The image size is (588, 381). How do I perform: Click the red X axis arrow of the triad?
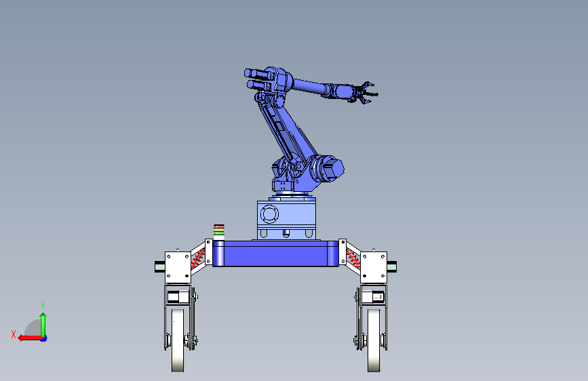click(30, 338)
